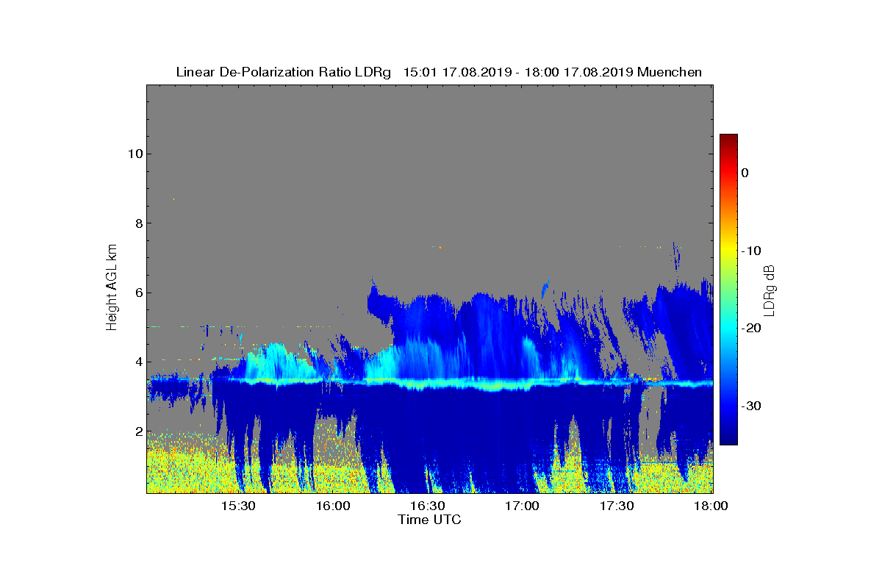The width and height of the screenshot is (882, 588).
Task: Click the height tick label '10'
Action: pos(134,154)
